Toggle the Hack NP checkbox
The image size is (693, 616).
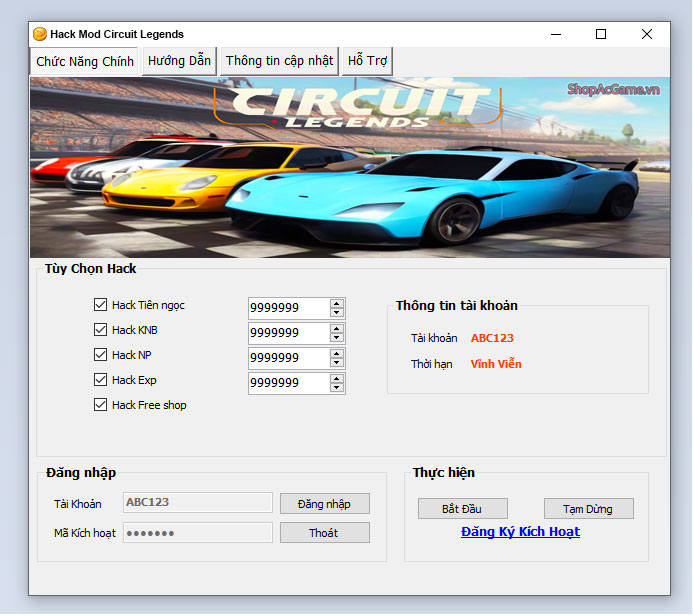coord(100,354)
